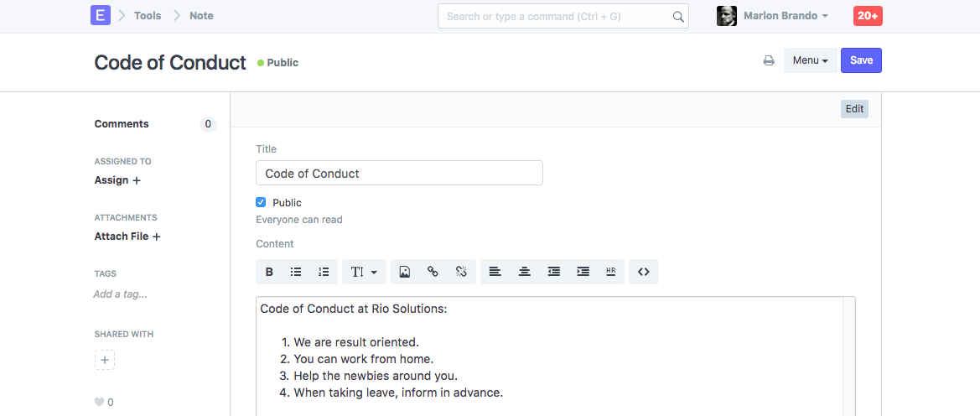The image size is (980, 416).
Task: Open the code view of the editor
Action: point(644,272)
